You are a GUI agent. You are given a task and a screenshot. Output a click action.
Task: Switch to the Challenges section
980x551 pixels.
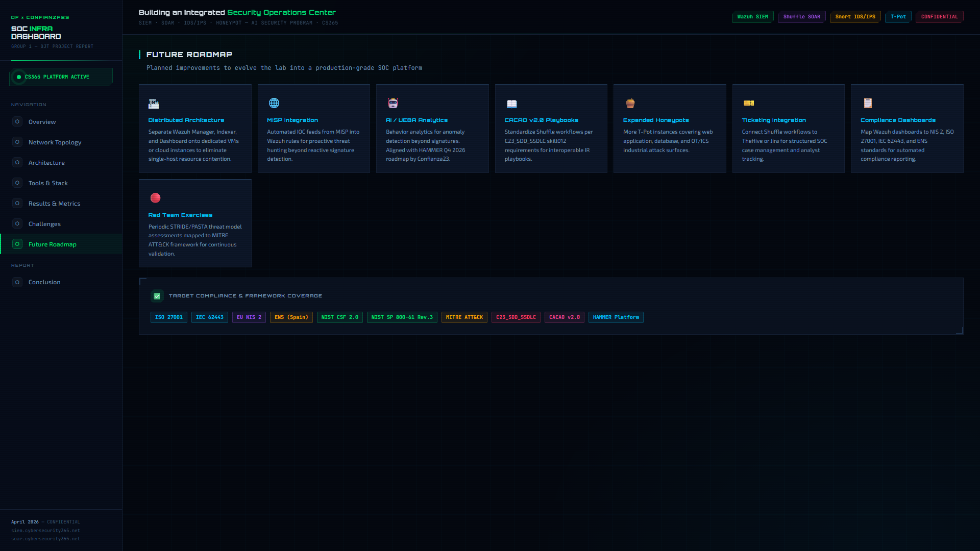(44, 223)
